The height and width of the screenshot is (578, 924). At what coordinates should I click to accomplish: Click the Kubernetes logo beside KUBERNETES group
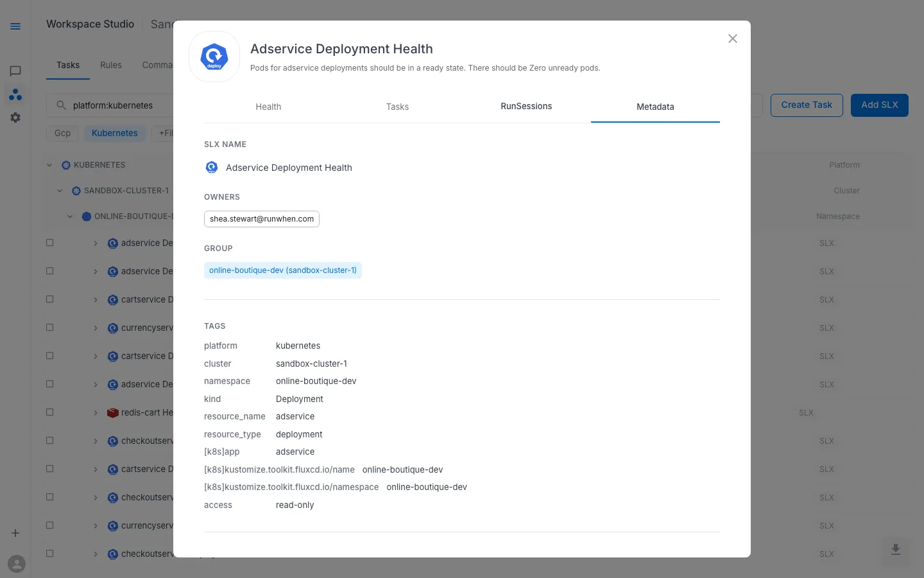coord(65,165)
